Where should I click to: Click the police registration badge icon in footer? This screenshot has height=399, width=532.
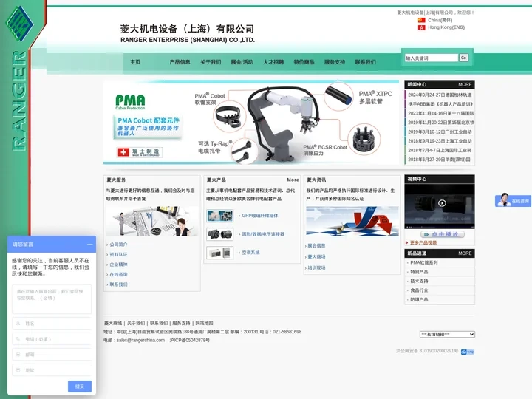click(467, 352)
